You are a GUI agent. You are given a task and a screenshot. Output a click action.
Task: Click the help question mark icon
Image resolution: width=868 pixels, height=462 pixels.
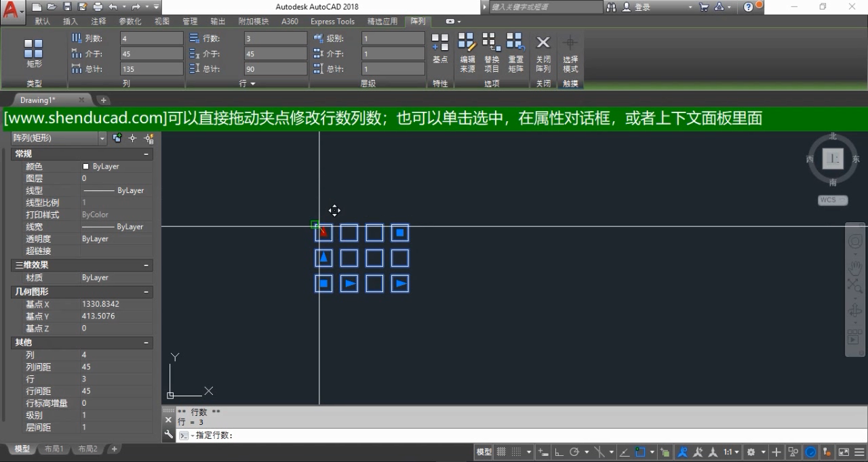(749, 7)
